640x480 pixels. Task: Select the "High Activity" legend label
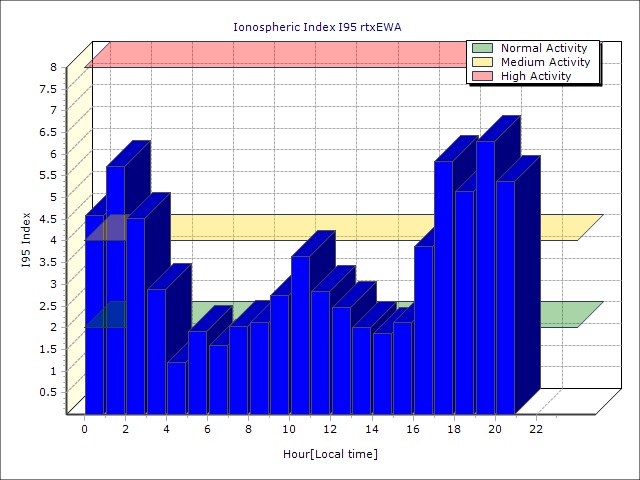pos(536,76)
